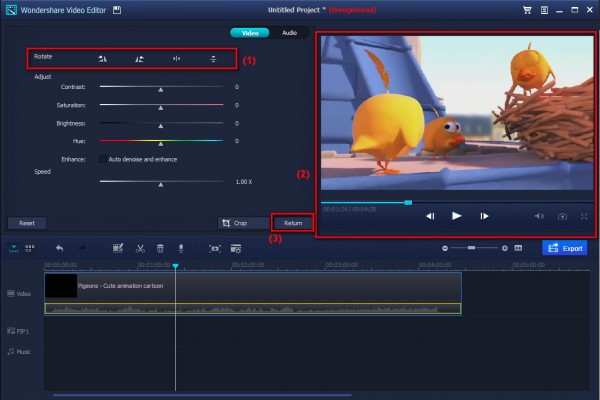Adjust the Contrast slider handle
600x400 pixels.
(161, 90)
